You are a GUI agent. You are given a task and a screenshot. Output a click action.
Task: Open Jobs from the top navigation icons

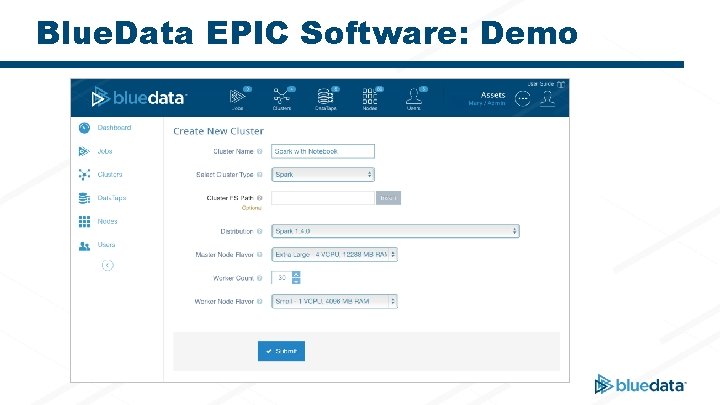[x=238, y=99]
